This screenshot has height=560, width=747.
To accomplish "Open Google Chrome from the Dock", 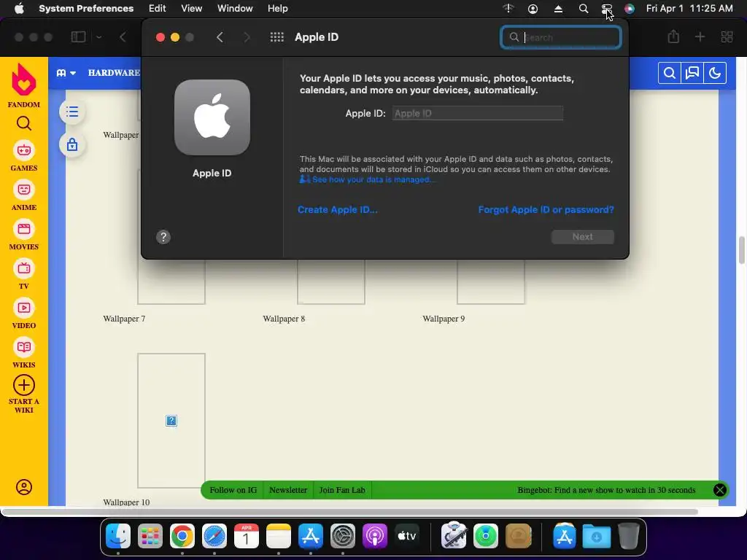I will [x=182, y=536].
